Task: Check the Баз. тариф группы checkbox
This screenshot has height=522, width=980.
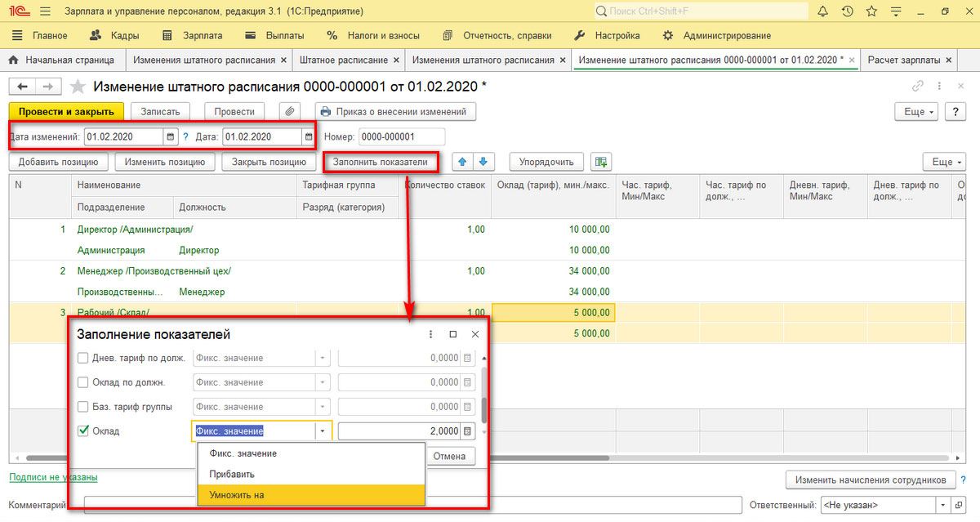Action: 82,406
